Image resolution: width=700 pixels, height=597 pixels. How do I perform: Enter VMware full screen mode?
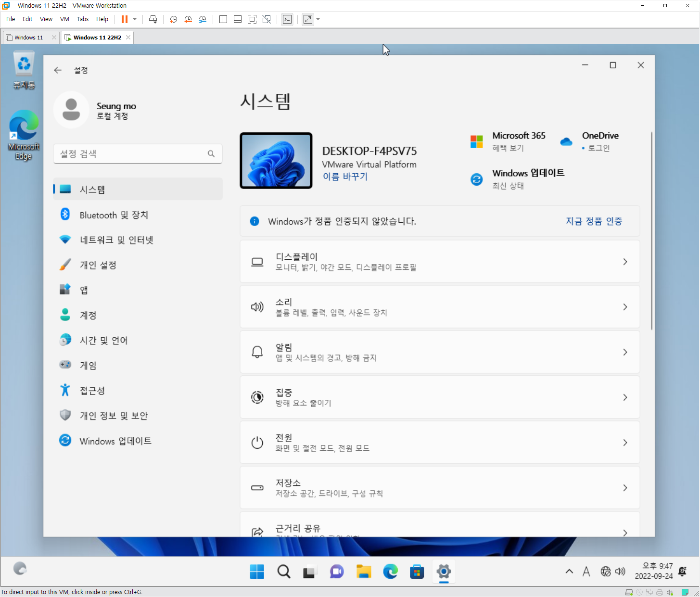(252, 19)
